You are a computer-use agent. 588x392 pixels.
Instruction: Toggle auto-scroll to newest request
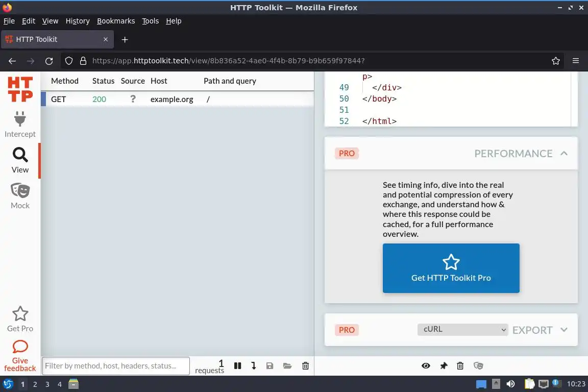[x=254, y=366]
